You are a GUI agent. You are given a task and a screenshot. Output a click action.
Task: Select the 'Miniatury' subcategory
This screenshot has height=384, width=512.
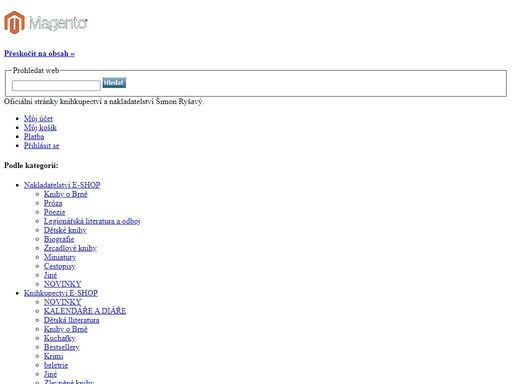click(x=60, y=257)
